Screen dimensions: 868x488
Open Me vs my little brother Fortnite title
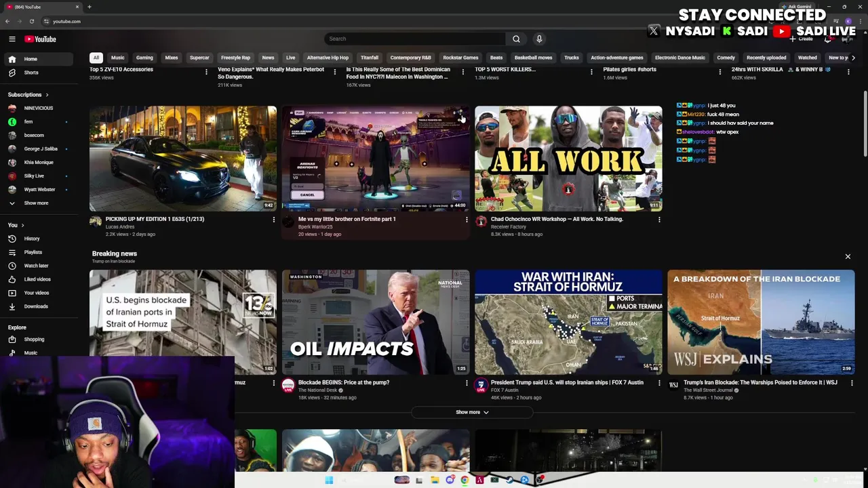[x=347, y=219]
